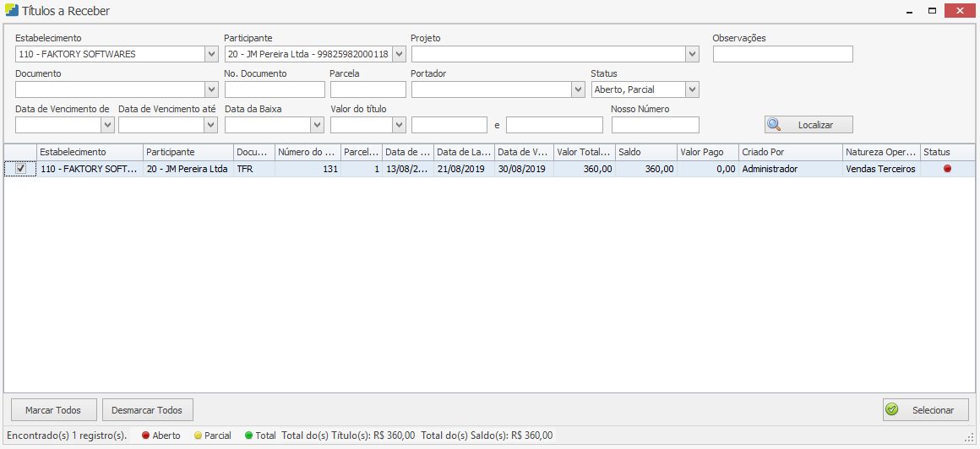Image resolution: width=980 pixels, height=449 pixels.
Task: Click the green check icon on Selecionar
Action: click(892, 410)
